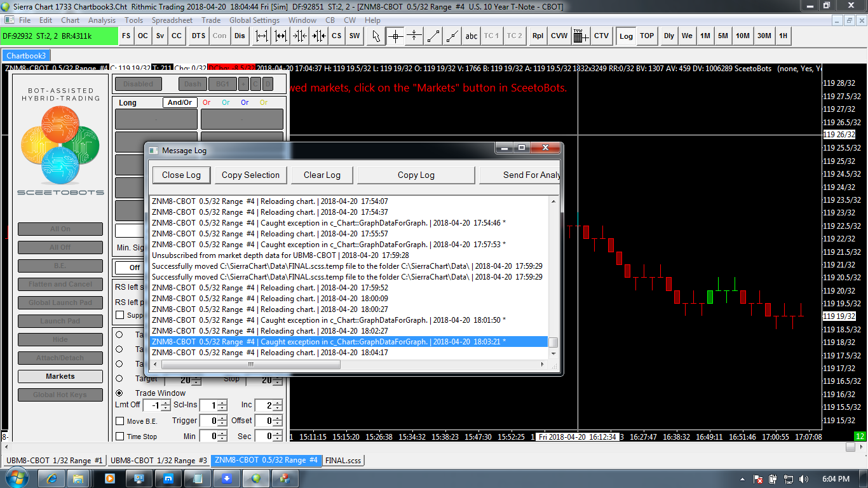Launch Internet Explorer from the taskbar
Image resolution: width=868 pixels, height=488 pixels.
pyautogui.click(x=52, y=478)
